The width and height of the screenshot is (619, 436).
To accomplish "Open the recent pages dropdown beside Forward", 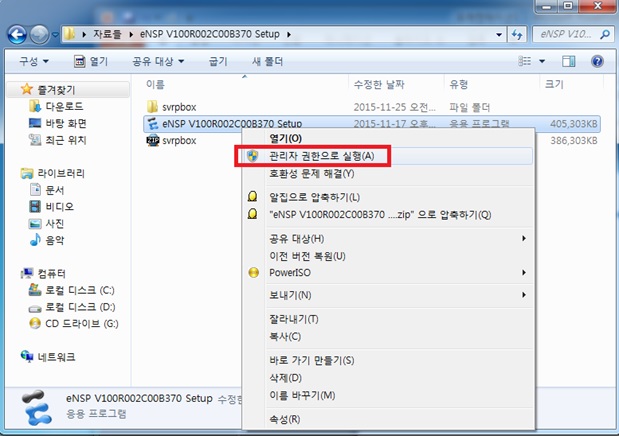I will [55, 35].
